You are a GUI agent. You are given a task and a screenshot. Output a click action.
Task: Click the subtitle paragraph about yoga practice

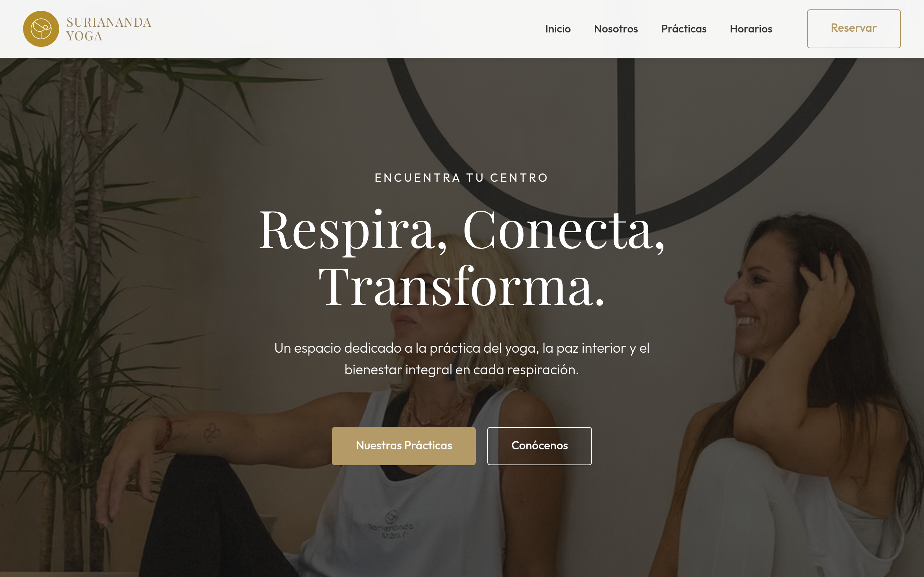pos(462,359)
